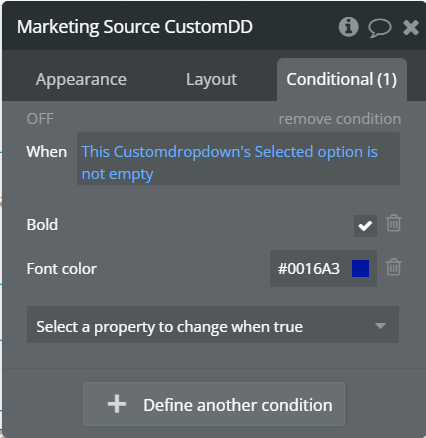Close the Marketing Source CustomDD panel
Screen dimensions: 426x438
click(x=411, y=27)
